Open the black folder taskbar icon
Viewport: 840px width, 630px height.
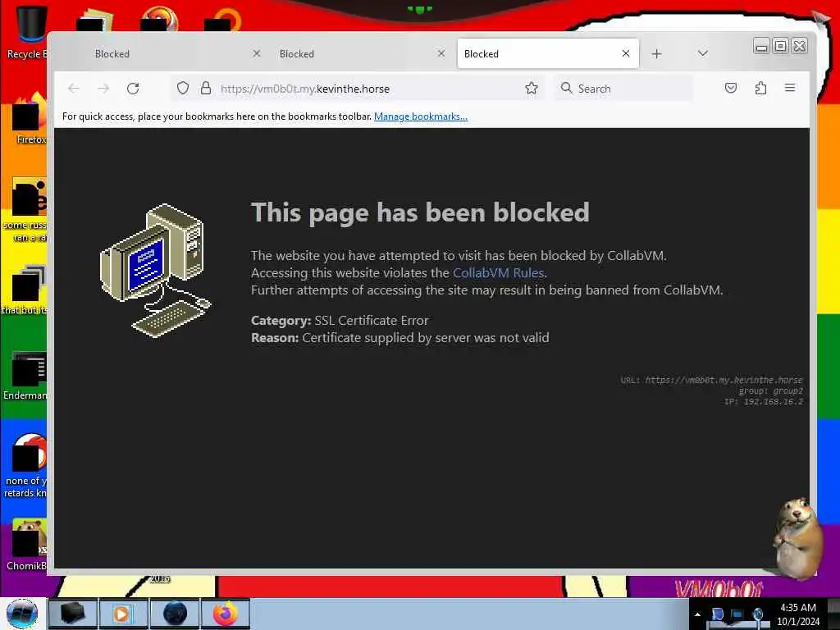(x=72, y=614)
